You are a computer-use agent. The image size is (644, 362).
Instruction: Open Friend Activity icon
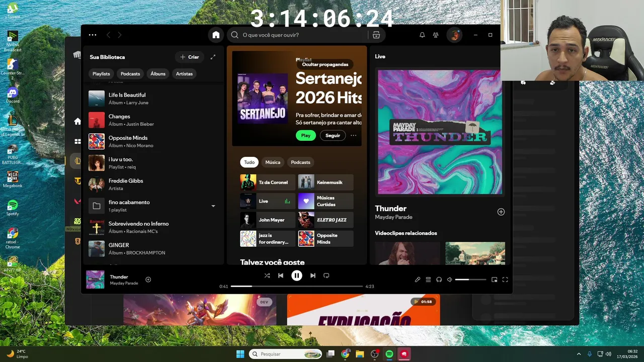point(436,35)
